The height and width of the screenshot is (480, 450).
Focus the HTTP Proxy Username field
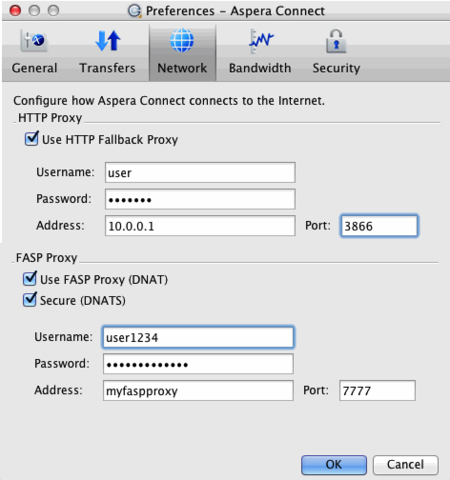[x=200, y=173]
